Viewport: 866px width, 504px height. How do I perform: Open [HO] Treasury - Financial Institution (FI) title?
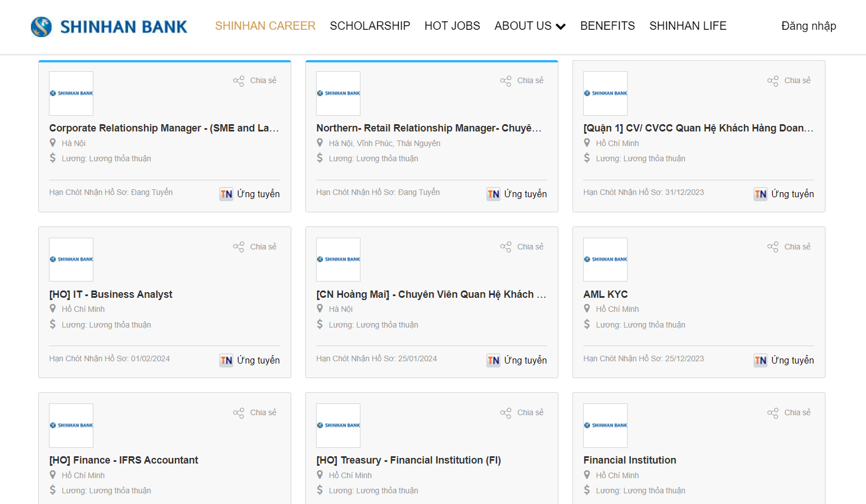pyautogui.click(x=408, y=460)
